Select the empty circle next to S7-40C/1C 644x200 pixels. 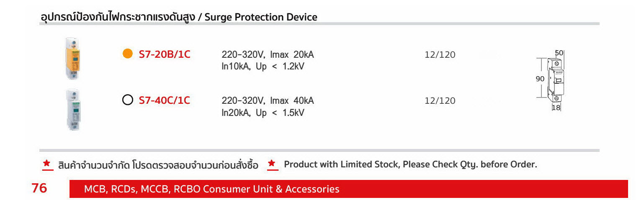pos(128,100)
